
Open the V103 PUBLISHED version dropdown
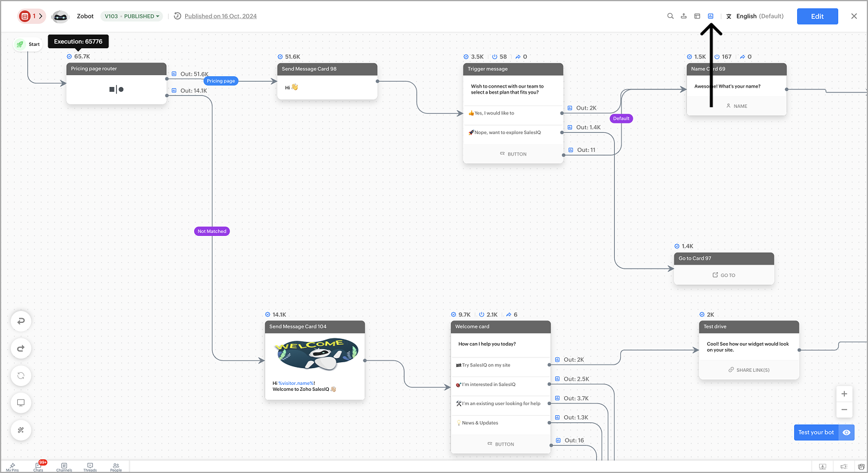point(132,16)
